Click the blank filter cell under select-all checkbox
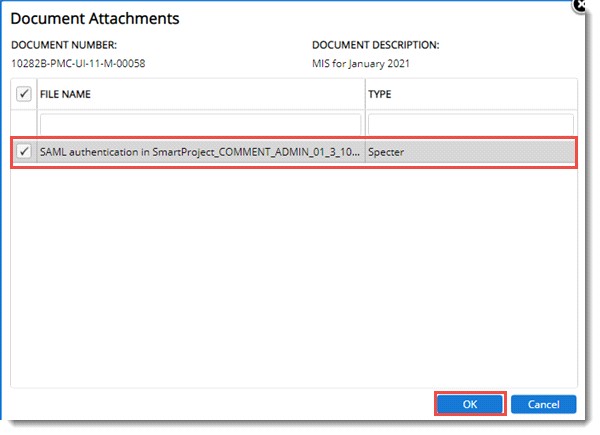600x435 pixels. point(24,123)
